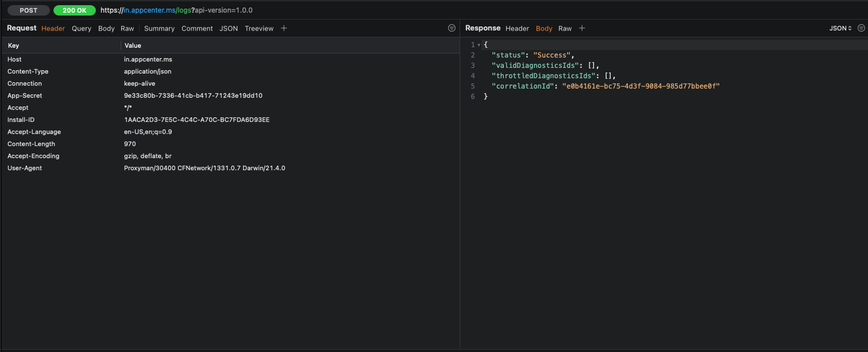This screenshot has height=352, width=868.
Task: Select the Install-ID header key
Action: click(x=21, y=120)
